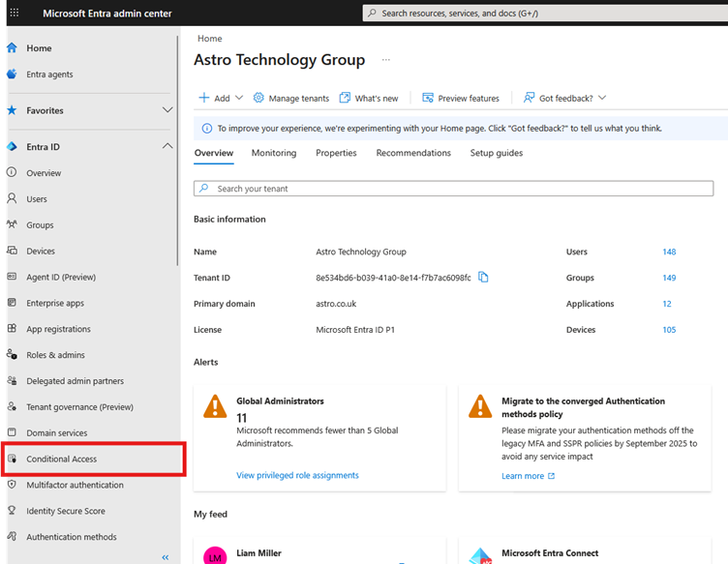The image size is (728, 564).
Task: Click the global Search resources box
Action: coord(545,13)
